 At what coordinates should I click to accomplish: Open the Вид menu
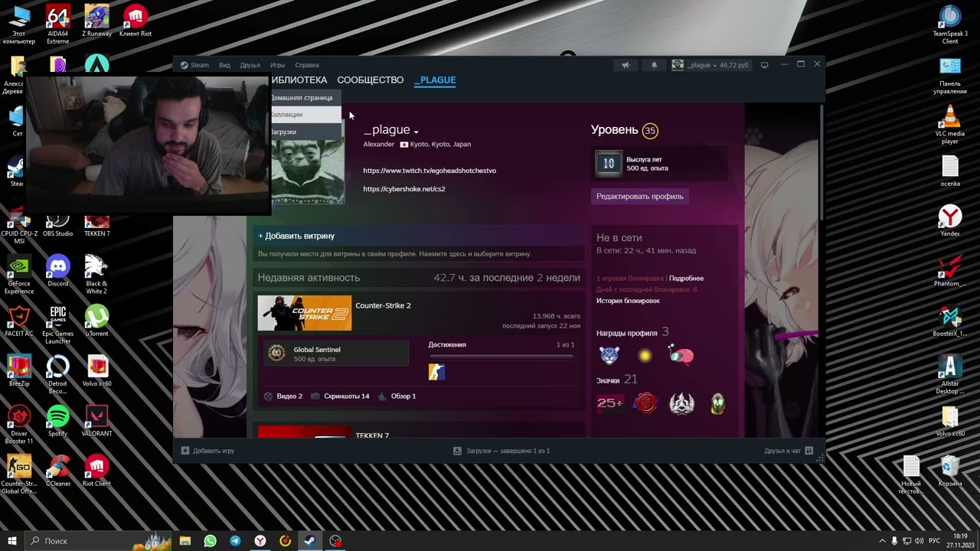click(224, 65)
